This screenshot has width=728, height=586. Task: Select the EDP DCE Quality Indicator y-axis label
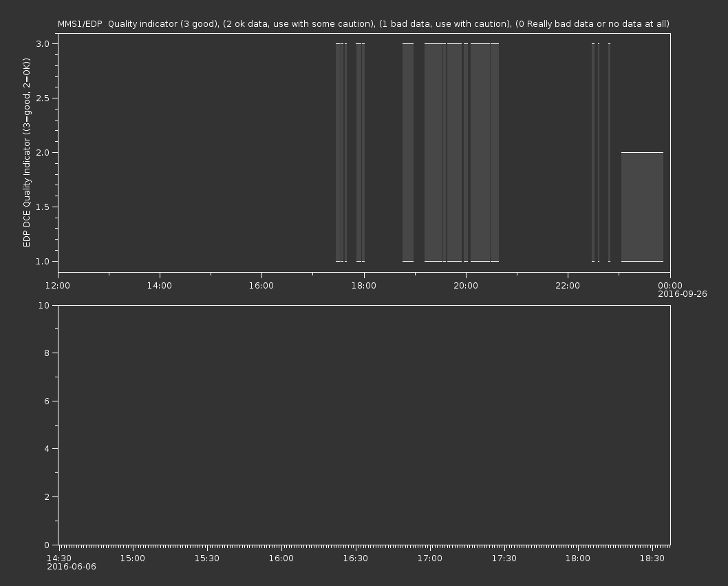click(26, 152)
